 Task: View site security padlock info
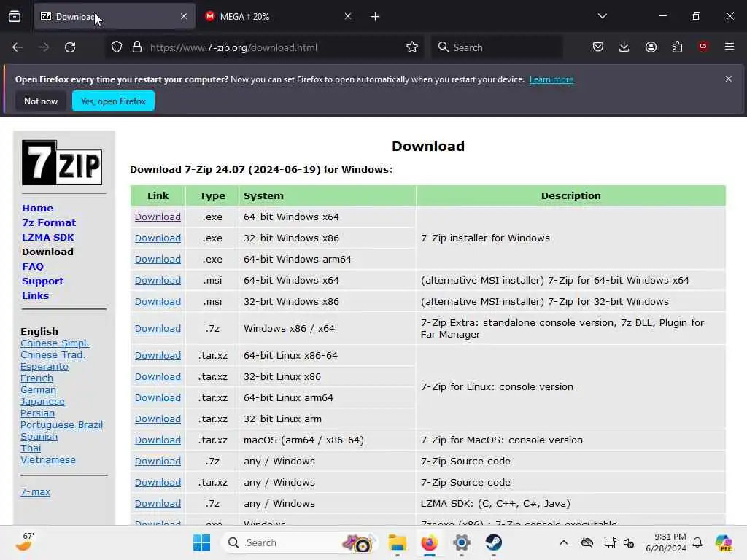coord(137,47)
